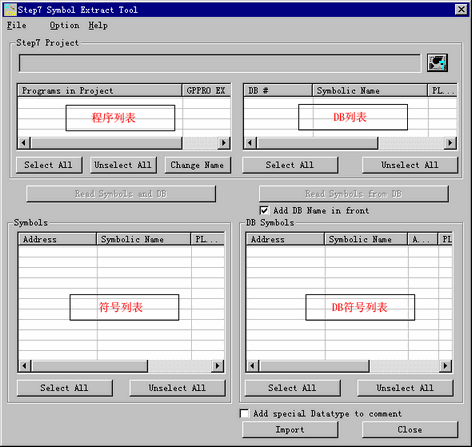Click the Symbols list horizontal scrollbar thumb

89,366
